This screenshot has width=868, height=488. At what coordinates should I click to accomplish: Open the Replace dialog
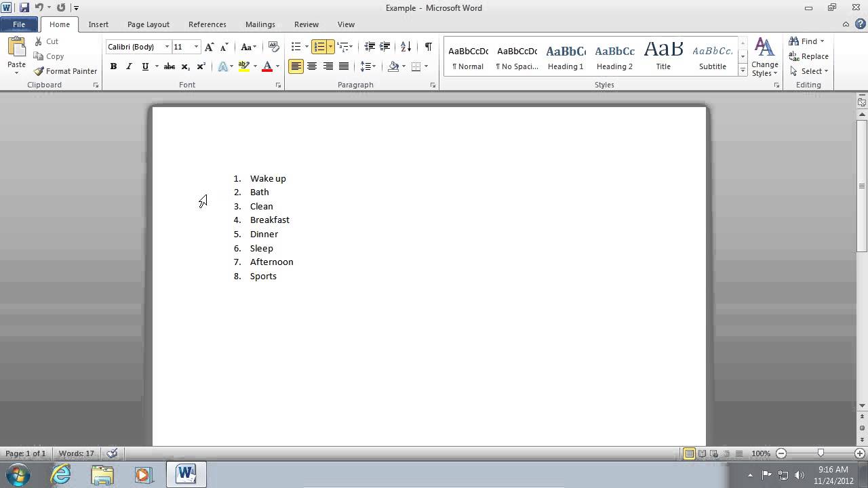[x=809, y=56]
